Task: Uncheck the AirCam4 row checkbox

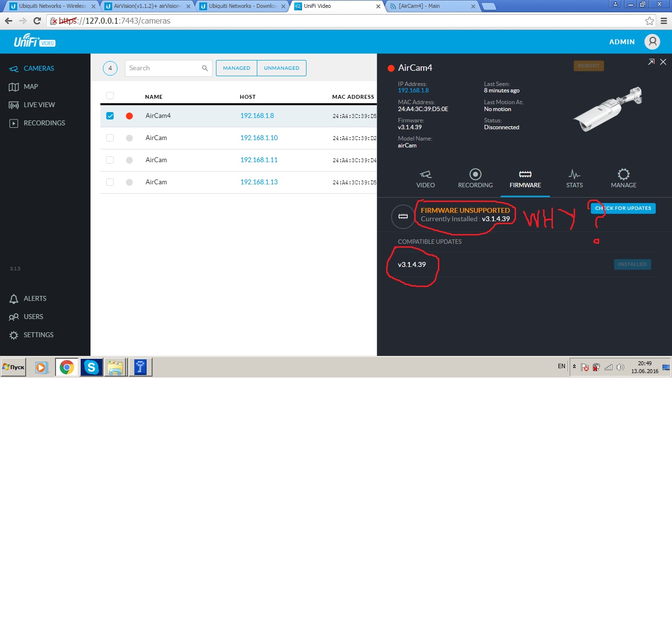Action: click(x=110, y=116)
